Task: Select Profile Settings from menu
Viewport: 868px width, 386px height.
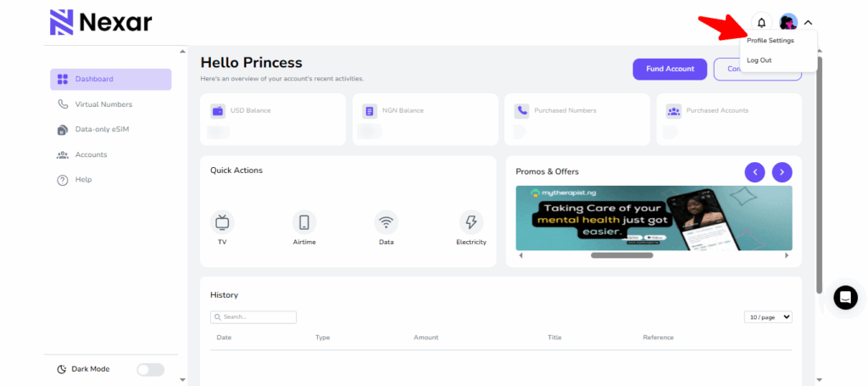Action: point(770,41)
